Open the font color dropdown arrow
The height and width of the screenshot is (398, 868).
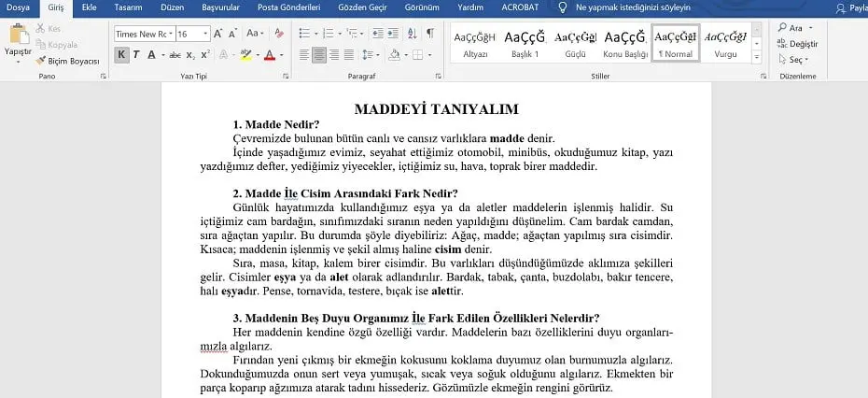tap(281, 55)
